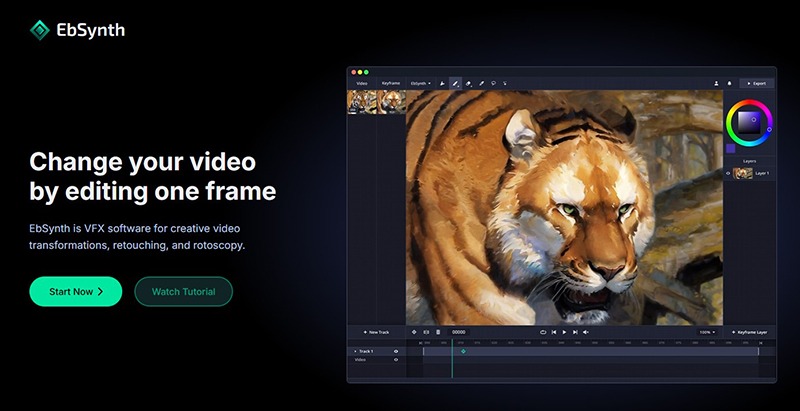
Task: Select the second tiger keyframe thumbnail
Action: coord(391,101)
